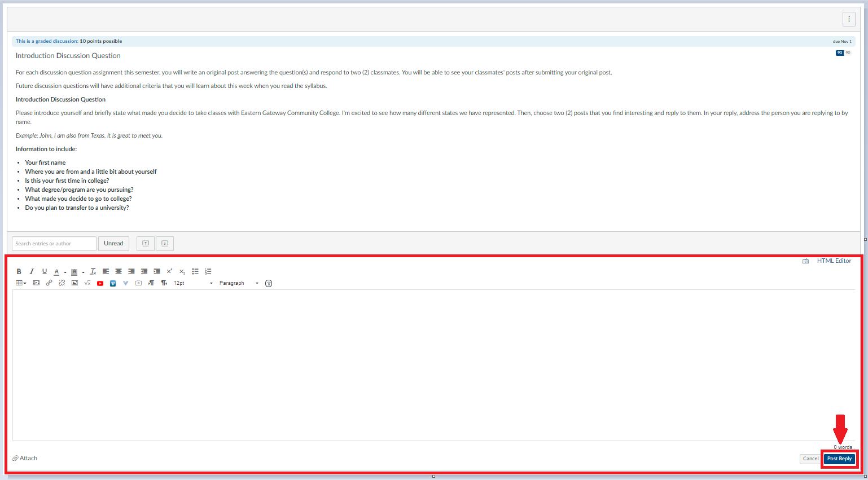The width and height of the screenshot is (868, 480).
Task: Click 'Do you plan to transfer to a university?'
Action: (77, 208)
